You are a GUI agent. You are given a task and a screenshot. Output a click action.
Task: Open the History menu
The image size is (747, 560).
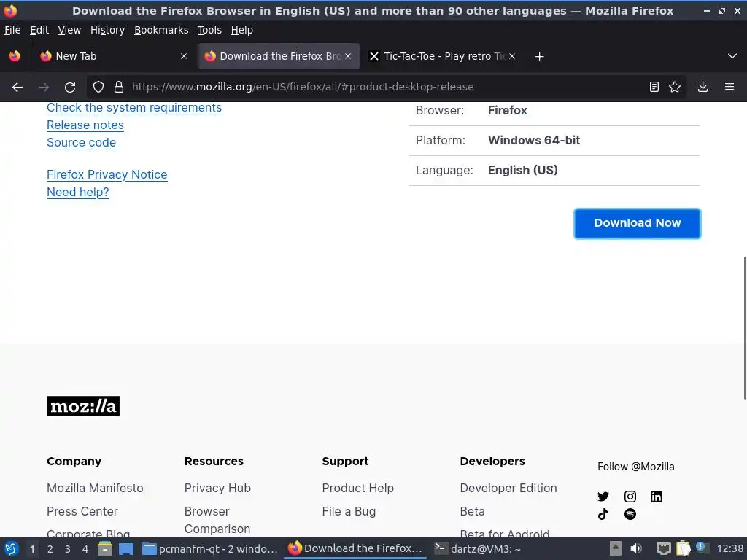(108, 30)
